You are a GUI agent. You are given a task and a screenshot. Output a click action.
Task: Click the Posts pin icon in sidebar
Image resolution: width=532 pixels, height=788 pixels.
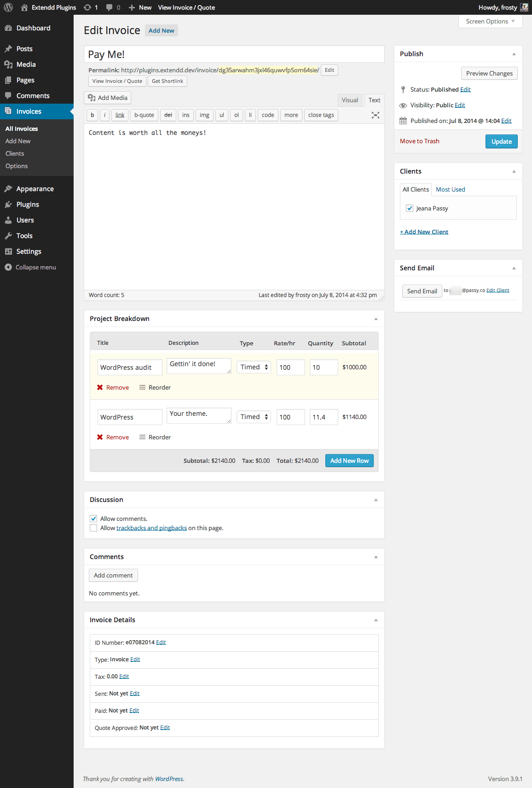(x=8, y=49)
